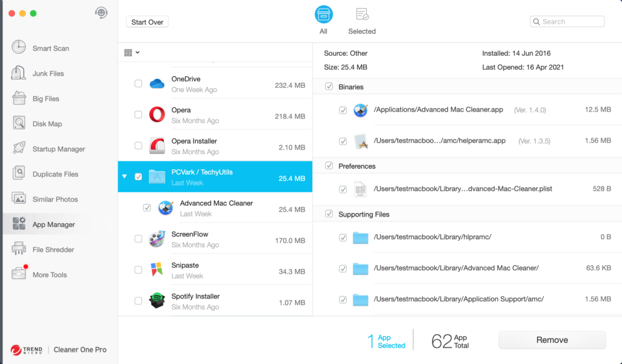Collapse the PCVark / TechyUtils group

click(x=125, y=177)
